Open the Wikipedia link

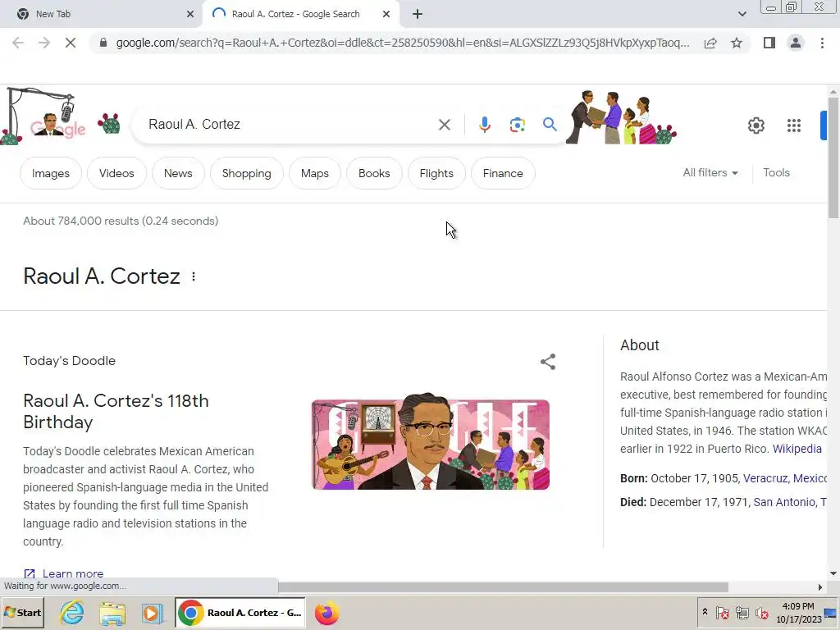coord(797,449)
